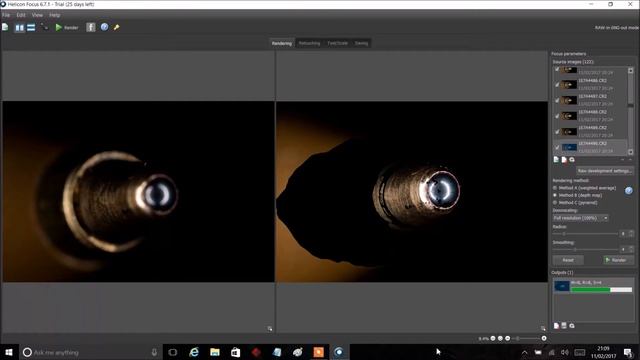Select thumbnail of 1E7A4487.CR2

pyautogui.click(x=569, y=100)
